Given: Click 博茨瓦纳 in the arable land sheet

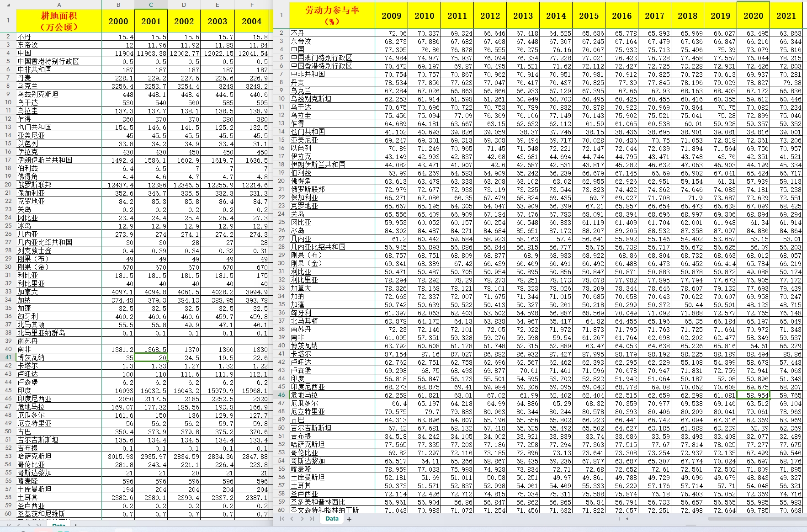Looking at the screenshot, I should click(59, 357).
